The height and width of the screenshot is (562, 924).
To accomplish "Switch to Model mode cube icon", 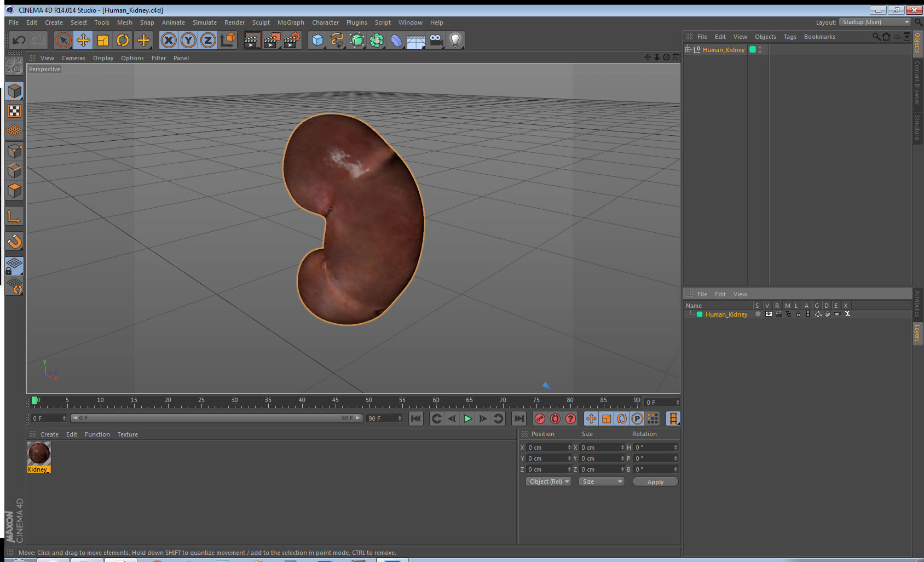I will (14, 91).
